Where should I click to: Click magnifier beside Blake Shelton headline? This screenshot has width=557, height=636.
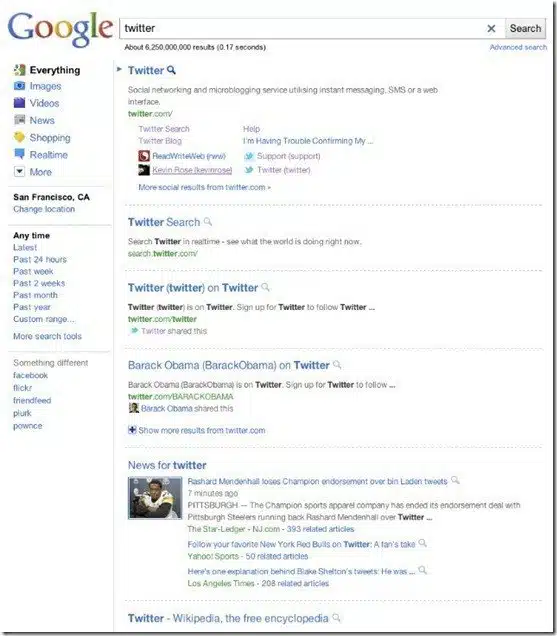[422, 570]
